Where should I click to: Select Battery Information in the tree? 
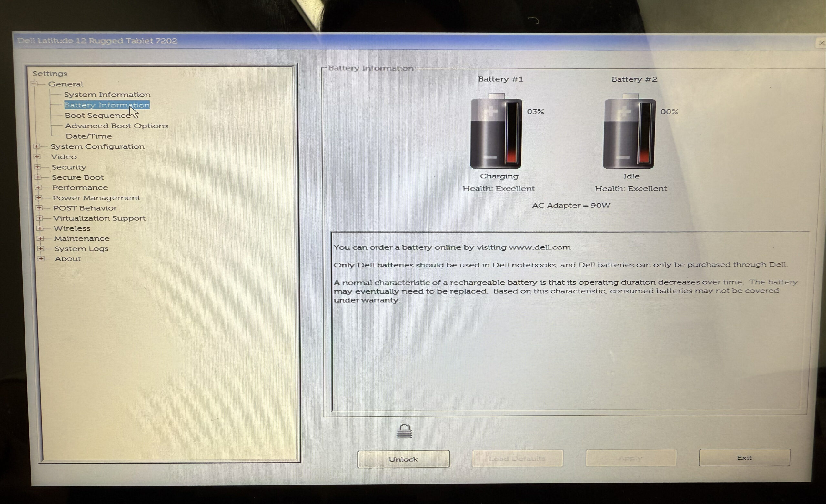click(107, 105)
